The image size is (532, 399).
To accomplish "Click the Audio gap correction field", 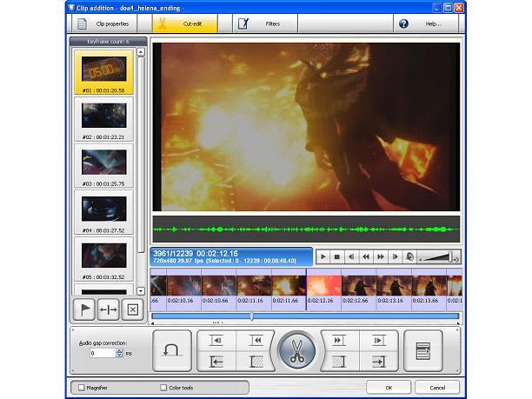I will point(103,353).
